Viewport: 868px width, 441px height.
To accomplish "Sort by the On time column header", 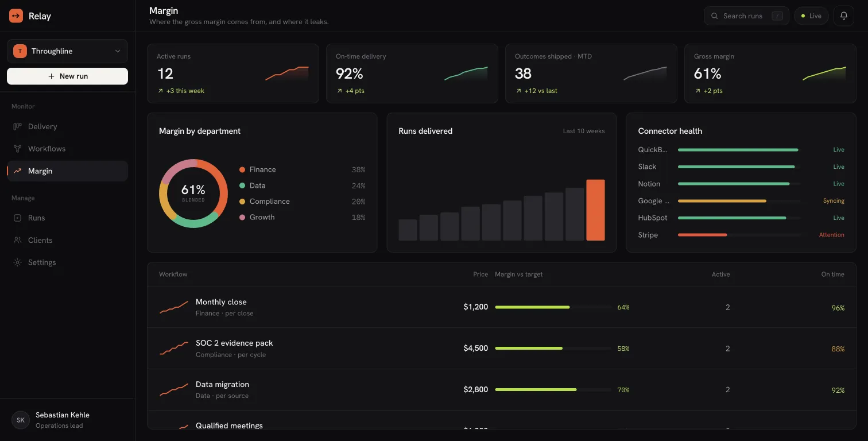I will coord(832,274).
